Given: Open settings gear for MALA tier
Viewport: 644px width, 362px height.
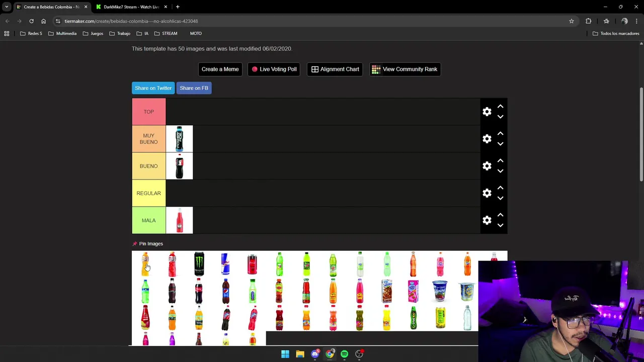Looking at the screenshot, I should (x=487, y=220).
